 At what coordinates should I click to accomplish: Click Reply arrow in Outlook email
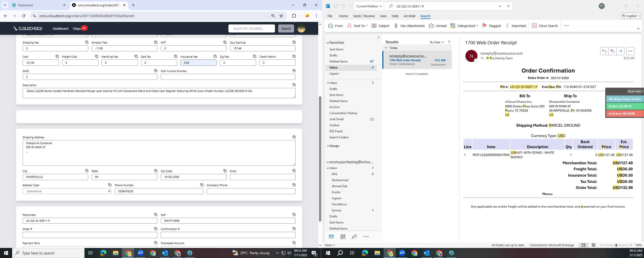pyautogui.click(x=604, y=51)
